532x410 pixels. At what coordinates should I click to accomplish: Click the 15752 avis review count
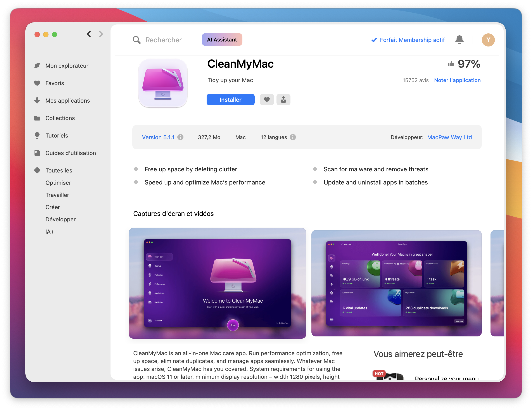[x=416, y=80]
